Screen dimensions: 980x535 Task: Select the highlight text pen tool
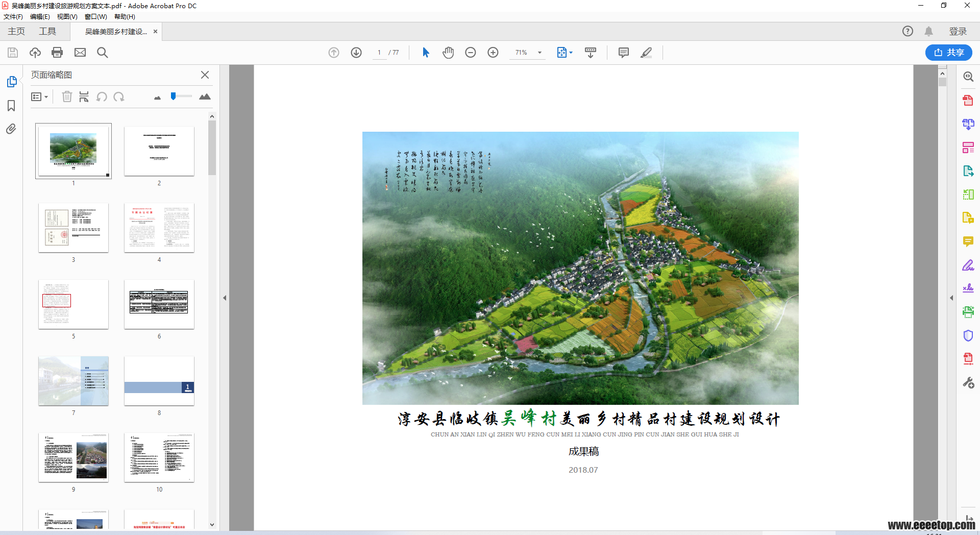[646, 53]
